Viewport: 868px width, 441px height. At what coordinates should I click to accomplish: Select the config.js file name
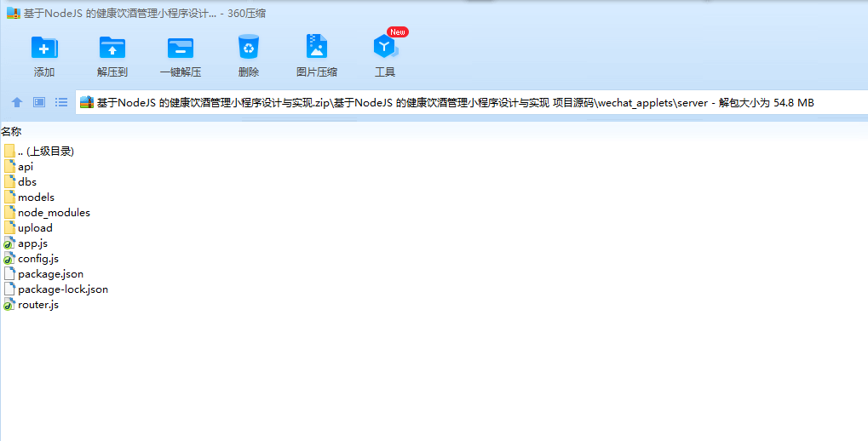(38, 259)
